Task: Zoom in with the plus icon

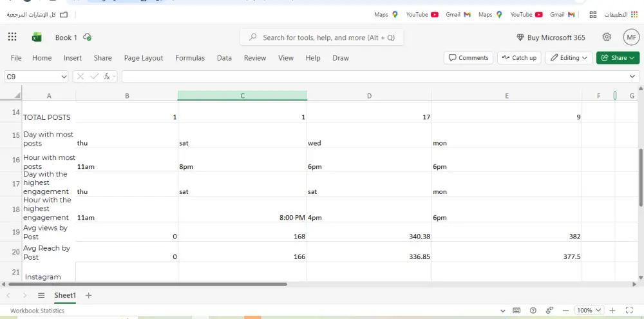Action: 612,311
